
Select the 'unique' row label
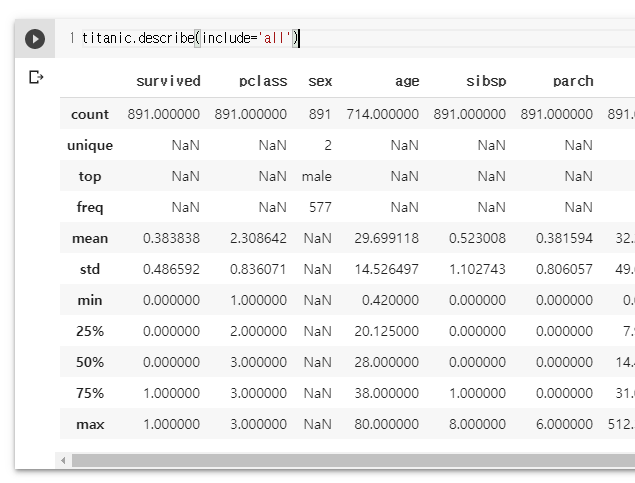click(x=90, y=145)
